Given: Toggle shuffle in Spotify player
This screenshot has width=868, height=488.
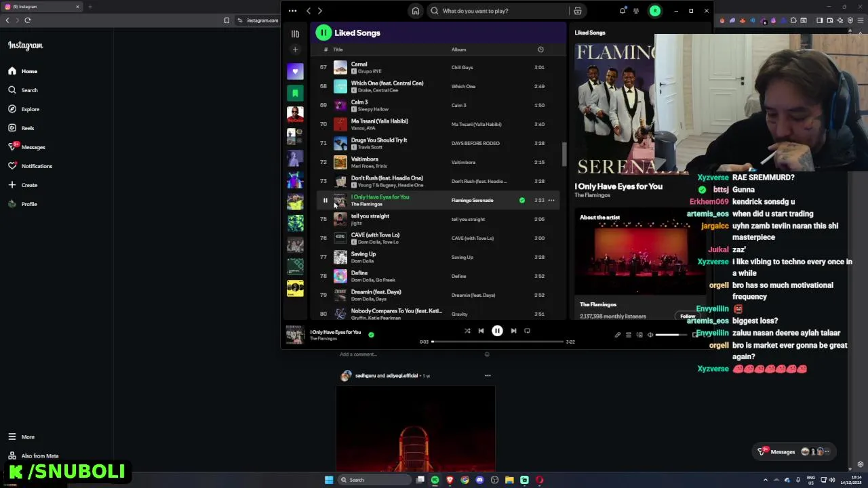Looking at the screenshot, I should (467, 331).
